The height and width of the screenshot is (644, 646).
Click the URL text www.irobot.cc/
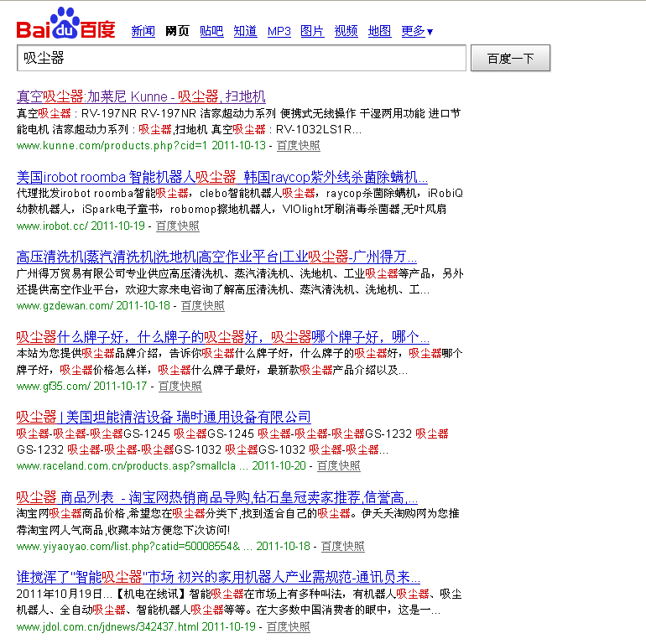coord(52,226)
